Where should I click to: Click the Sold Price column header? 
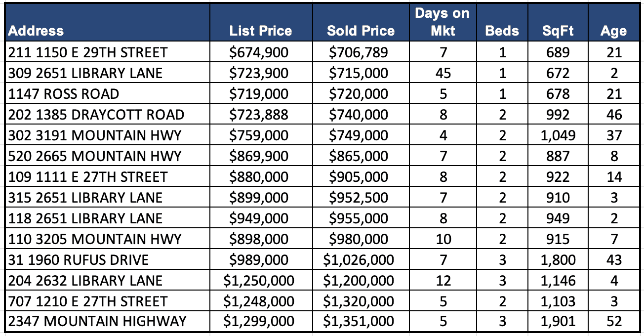pos(361,31)
